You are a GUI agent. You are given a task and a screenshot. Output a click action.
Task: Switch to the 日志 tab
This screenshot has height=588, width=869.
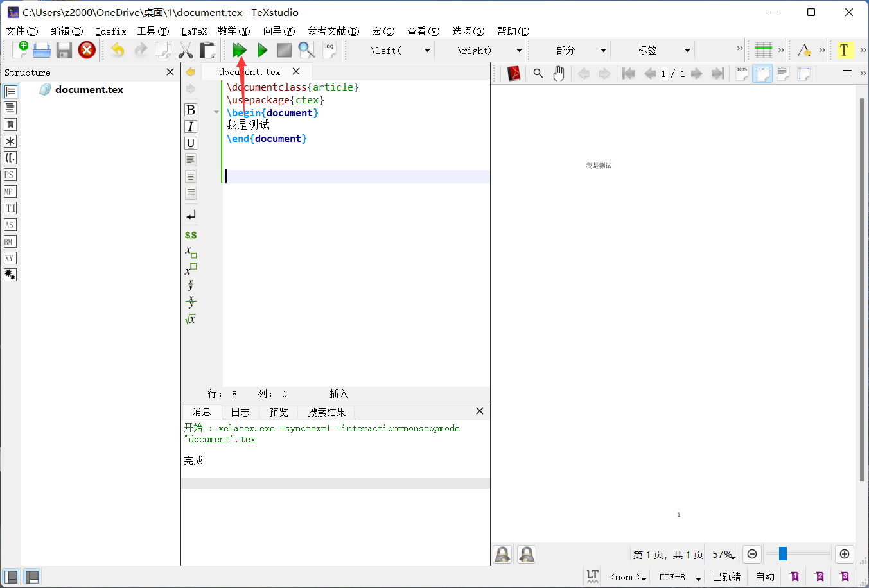tap(240, 411)
